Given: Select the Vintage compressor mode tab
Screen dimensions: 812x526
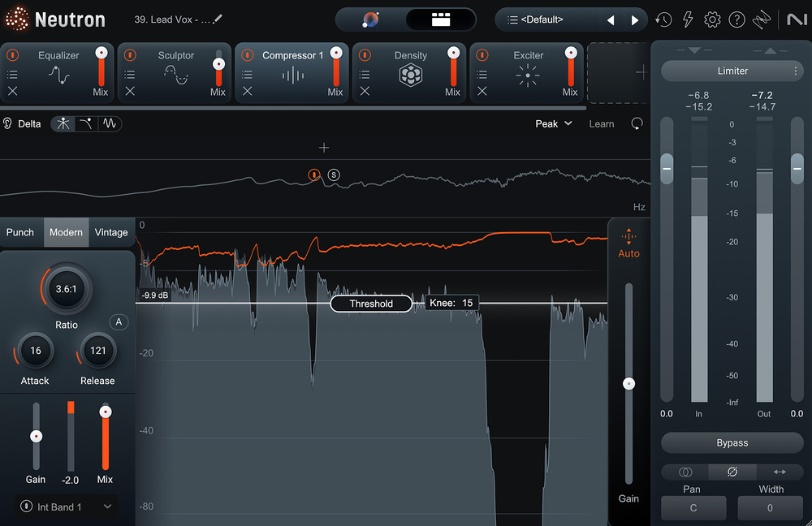Looking at the screenshot, I should (x=111, y=232).
